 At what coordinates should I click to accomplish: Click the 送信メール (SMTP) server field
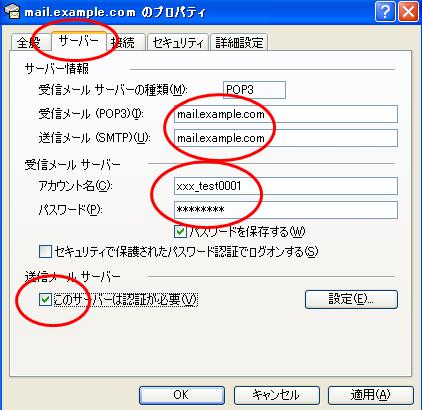click(286, 138)
